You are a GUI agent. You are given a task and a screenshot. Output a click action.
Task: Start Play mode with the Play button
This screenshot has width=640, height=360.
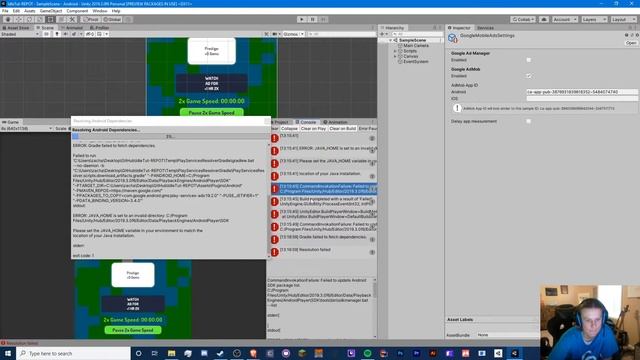302,19
